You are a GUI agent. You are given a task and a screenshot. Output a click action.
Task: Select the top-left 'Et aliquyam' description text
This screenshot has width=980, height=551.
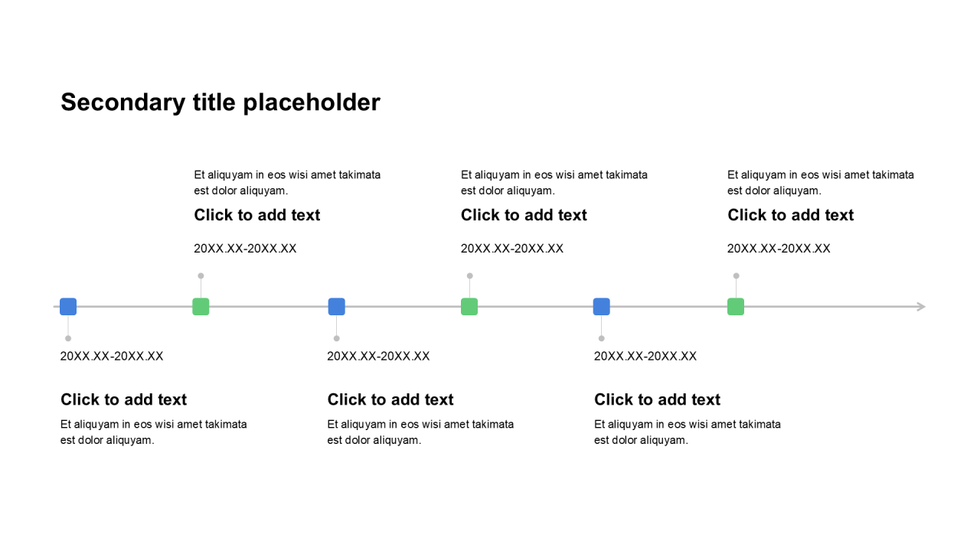pos(287,183)
